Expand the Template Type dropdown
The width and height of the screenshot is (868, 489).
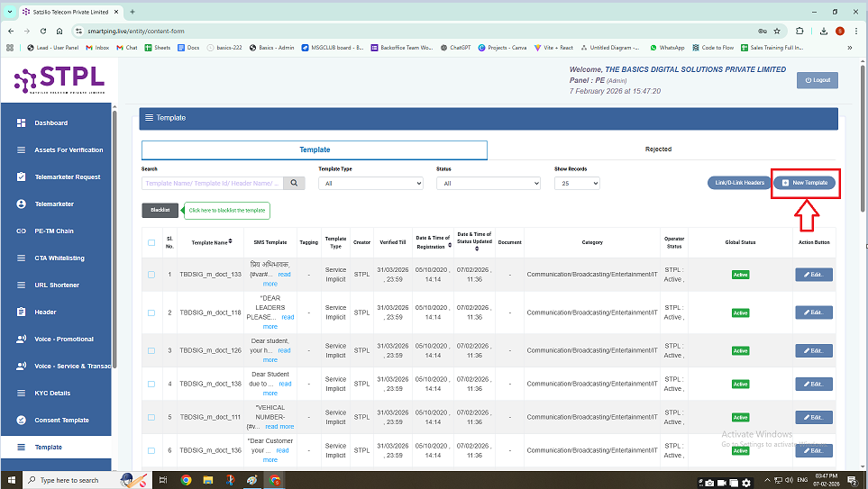370,183
